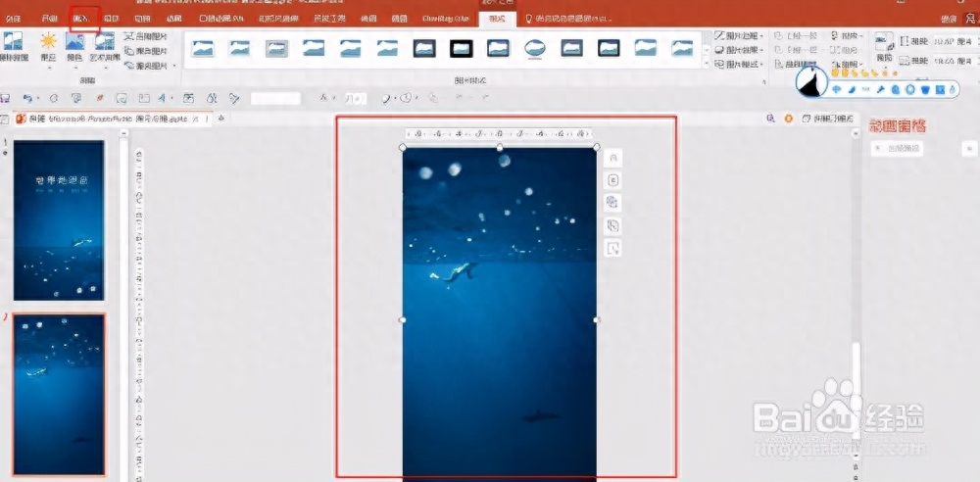Image resolution: width=980 pixels, height=482 pixels.
Task: Switch to the picture Format tab
Action: (498, 19)
